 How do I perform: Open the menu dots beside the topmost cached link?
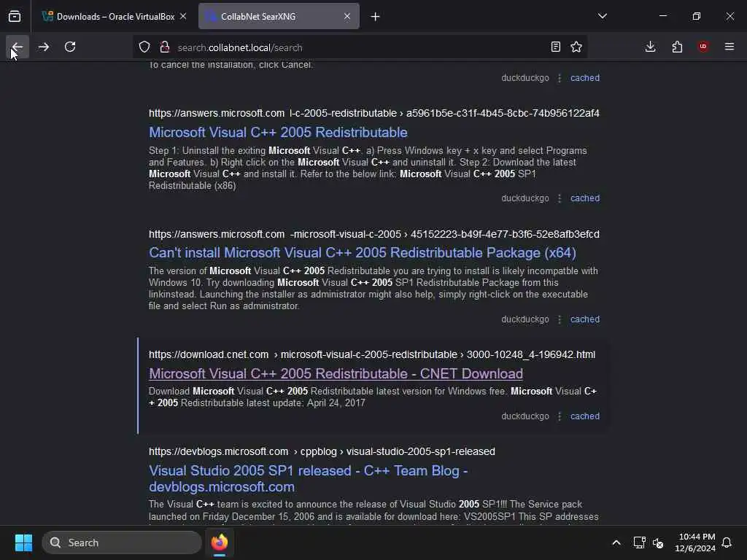coord(560,77)
